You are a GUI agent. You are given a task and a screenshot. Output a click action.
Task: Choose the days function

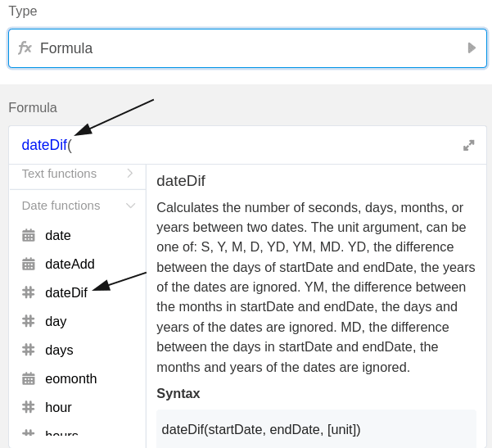coord(59,350)
